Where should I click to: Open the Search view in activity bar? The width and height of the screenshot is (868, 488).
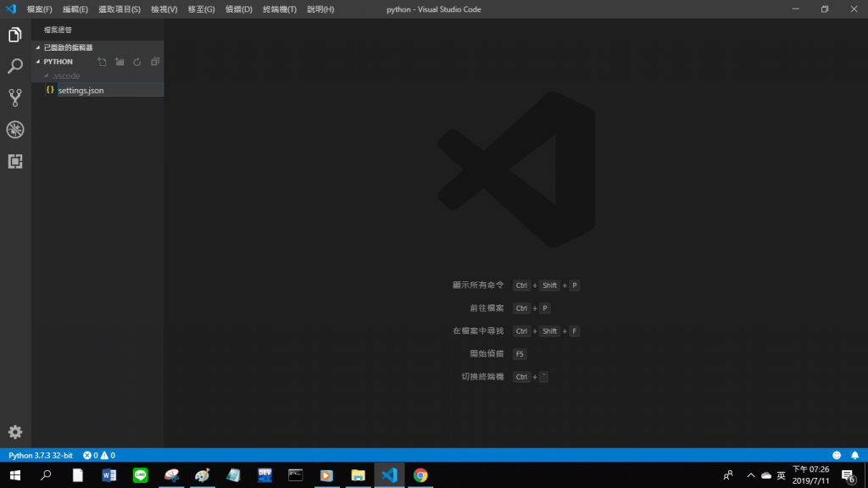tap(15, 66)
